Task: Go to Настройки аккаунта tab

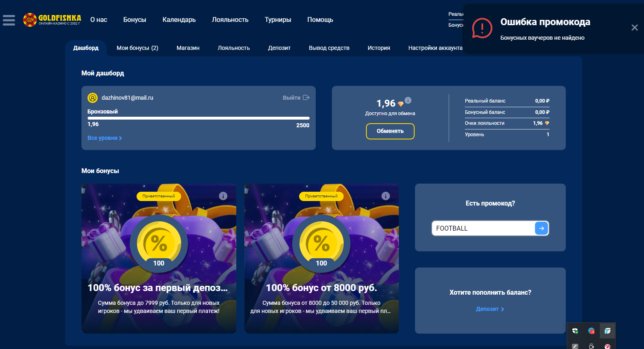Action: pyautogui.click(x=435, y=48)
